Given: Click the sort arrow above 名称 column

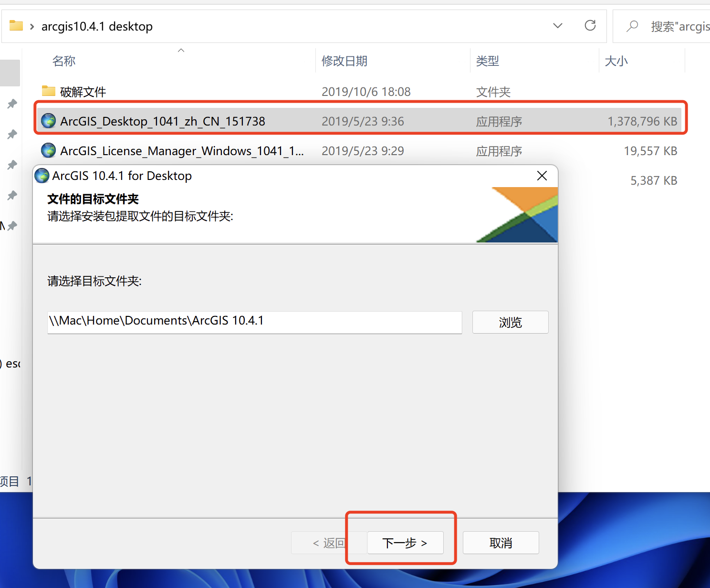Looking at the screenshot, I should (x=181, y=50).
